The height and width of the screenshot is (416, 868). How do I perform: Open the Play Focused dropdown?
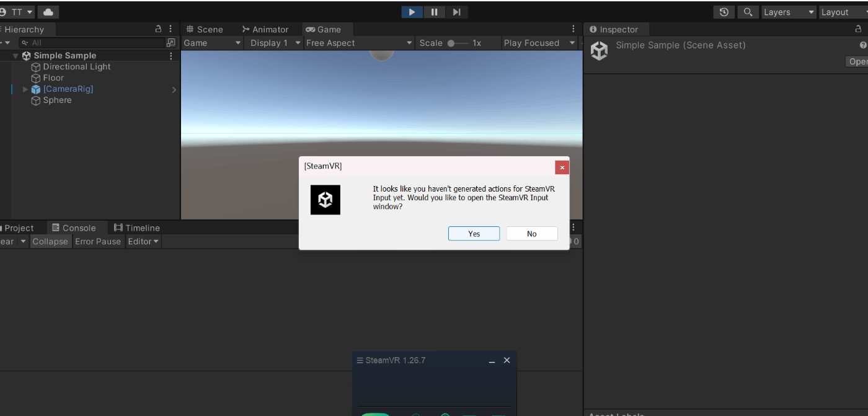[539, 43]
